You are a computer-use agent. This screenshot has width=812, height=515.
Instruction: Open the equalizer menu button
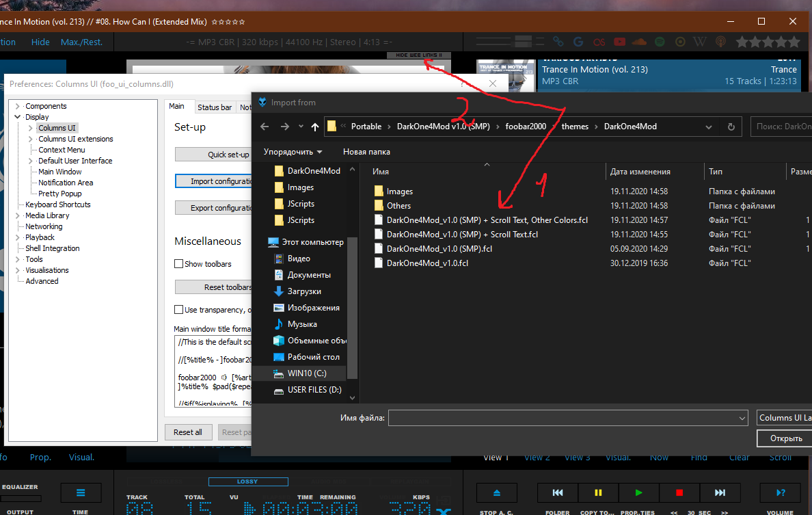point(81,492)
